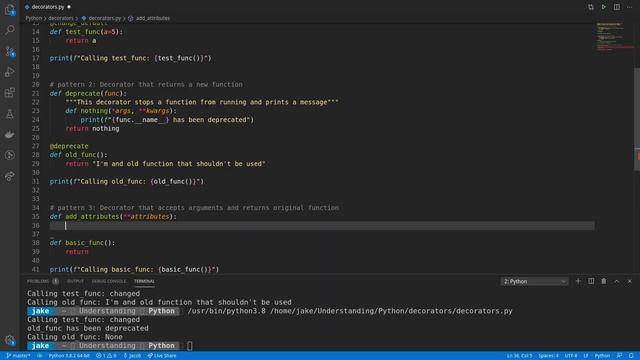Open the terminal selector dropdown '2: Python'

tap(534, 281)
